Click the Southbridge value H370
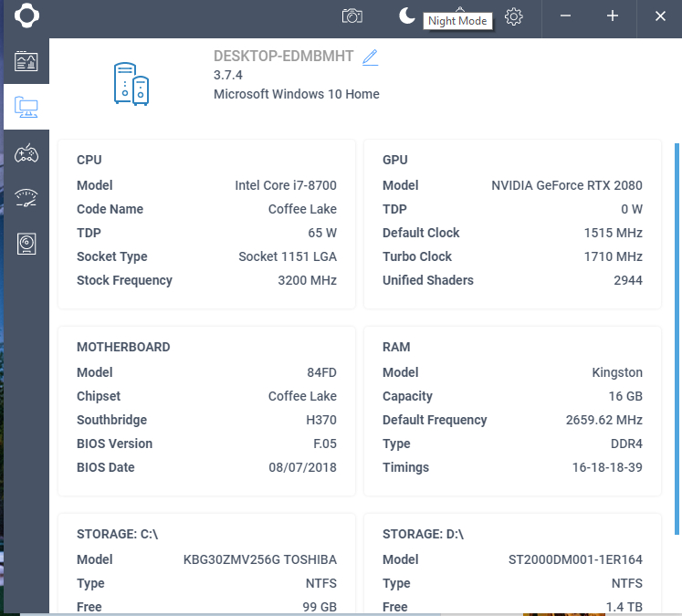Viewport: 682px width, 616px height. point(321,420)
